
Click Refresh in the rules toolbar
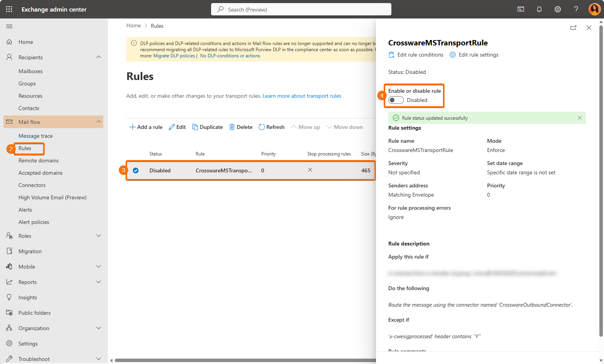point(272,127)
